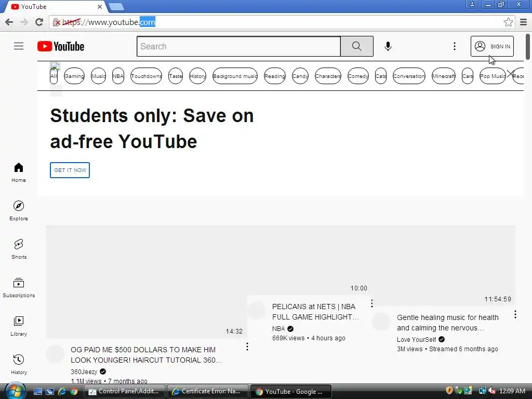Select the Music filter chip
Viewport: 532px width, 399px height.
98,76
